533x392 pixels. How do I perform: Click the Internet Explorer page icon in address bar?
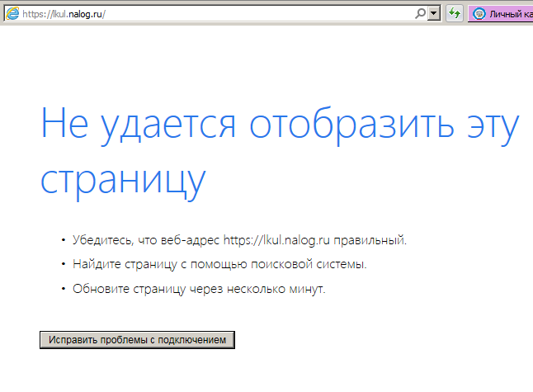(12, 13)
